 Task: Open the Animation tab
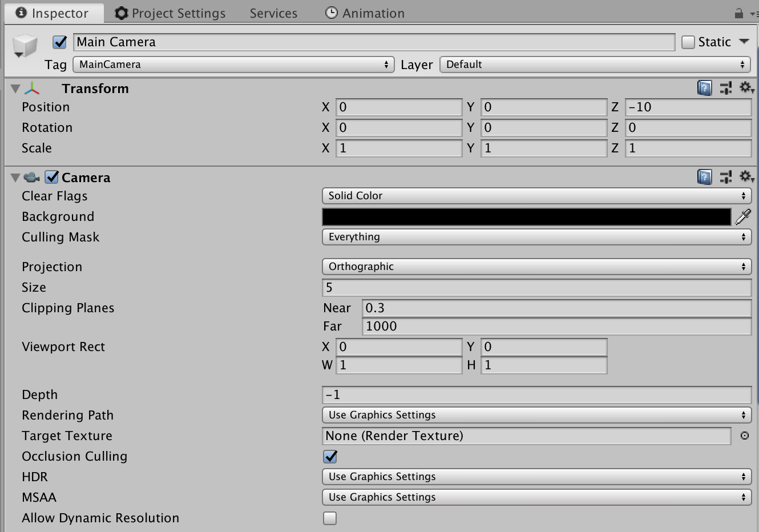[x=364, y=13]
